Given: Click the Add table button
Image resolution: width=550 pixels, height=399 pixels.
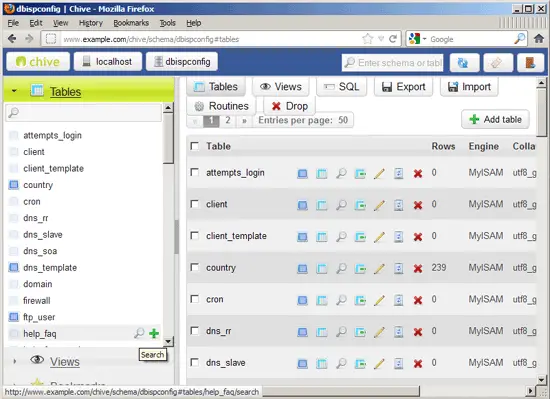Looking at the screenshot, I should pyautogui.click(x=495, y=120).
